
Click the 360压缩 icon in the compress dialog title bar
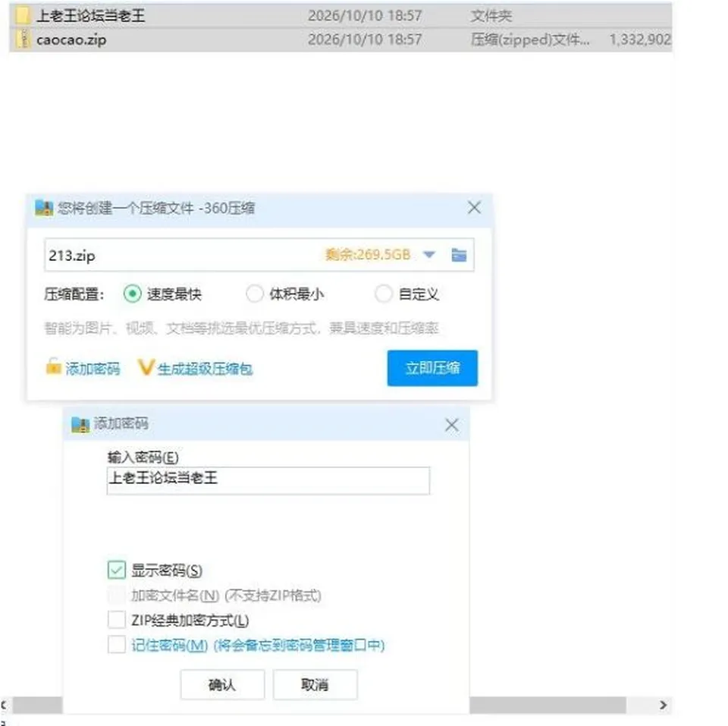(44, 208)
